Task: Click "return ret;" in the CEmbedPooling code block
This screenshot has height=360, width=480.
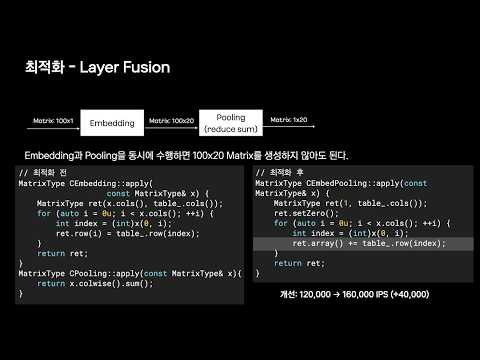Action: tap(299, 263)
